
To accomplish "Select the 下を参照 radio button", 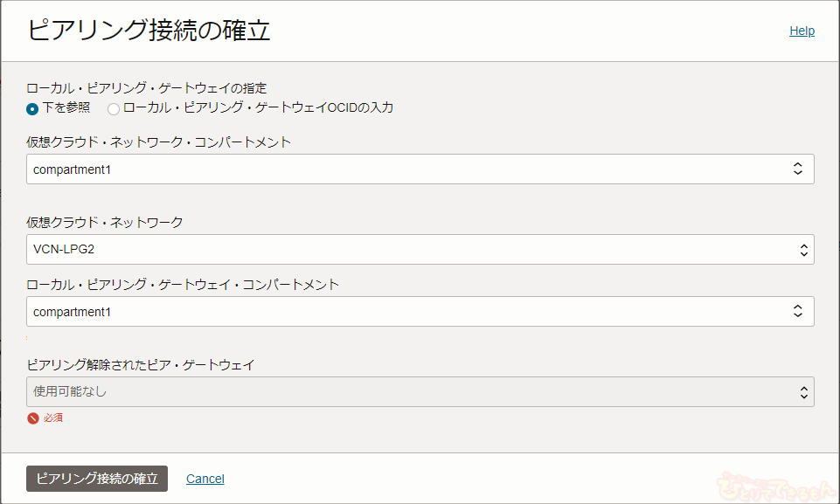I will (x=32, y=109).
